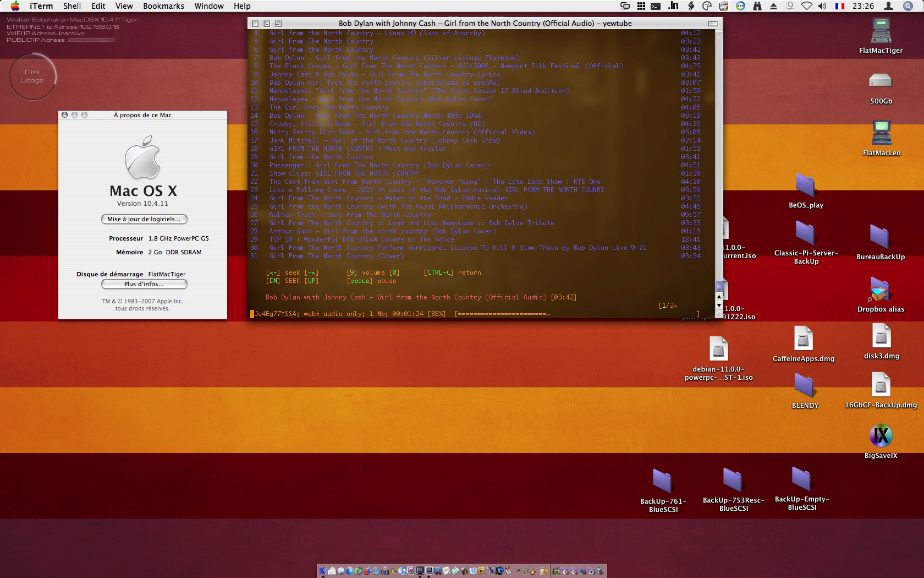Viewport: 924px width, 578px height.
Task: Click the eject menu bar icon
Action: coord(774,6)
